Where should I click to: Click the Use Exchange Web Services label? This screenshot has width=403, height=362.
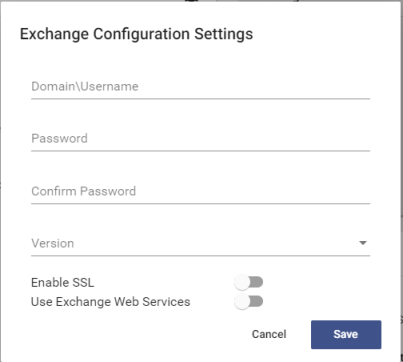111,302
